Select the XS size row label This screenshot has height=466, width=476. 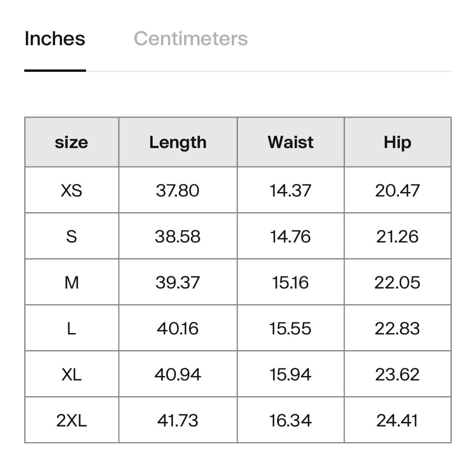tap(71, 190)
